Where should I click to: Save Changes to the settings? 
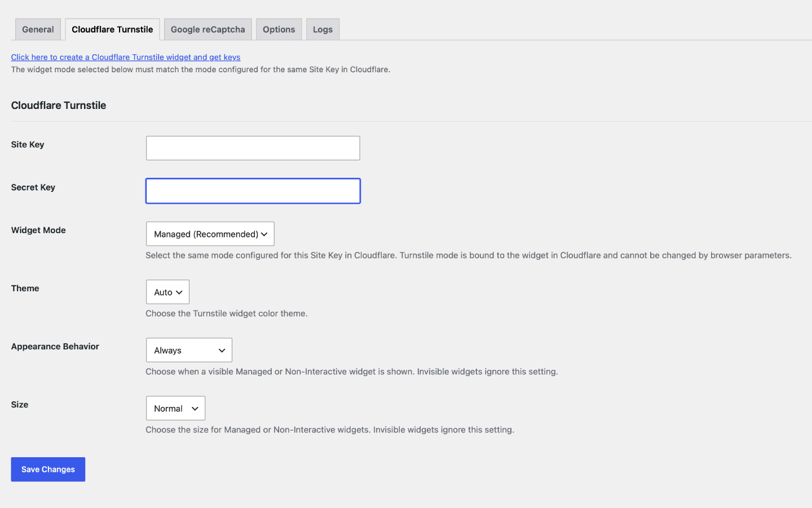tap(48, 469)
